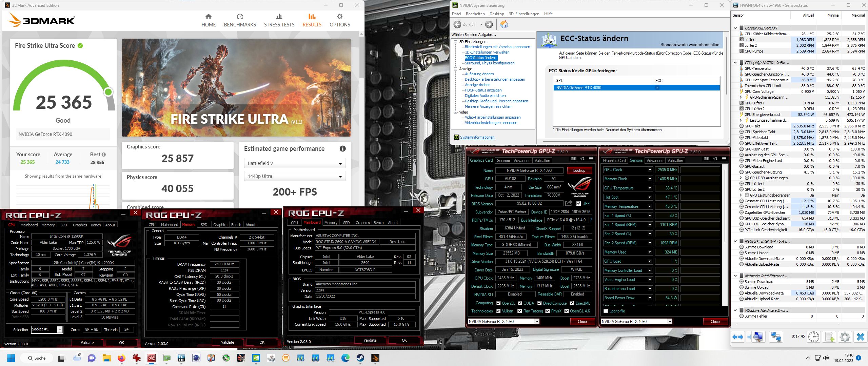This screenshot has height=366, width=868.
Task: Toggle DirectCompute checkbox in GPU-Z
Action: pos(539,303)
